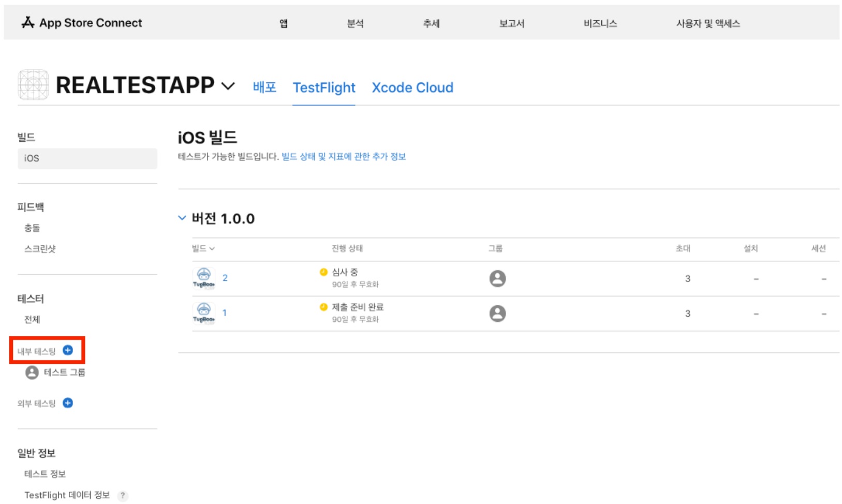
Task: Click the group avatar icon in build 2 row
Action: [x=497, y=278]
